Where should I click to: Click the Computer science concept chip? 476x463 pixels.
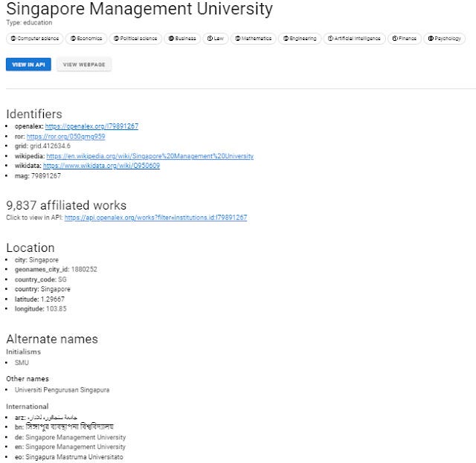(35, 39)
